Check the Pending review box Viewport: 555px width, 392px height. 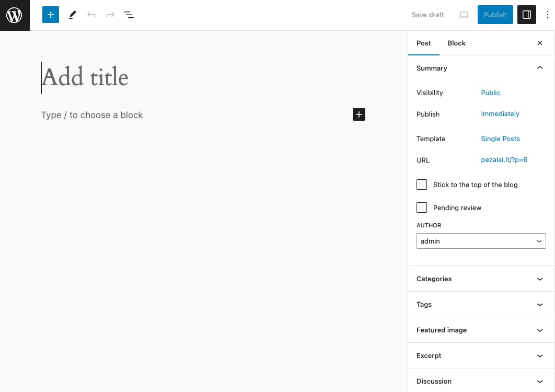point(422,207)
